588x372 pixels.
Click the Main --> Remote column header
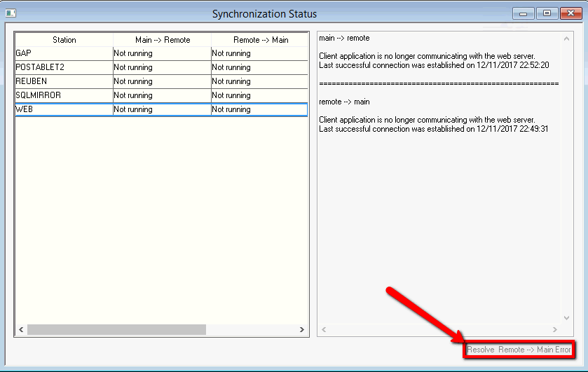pos(162,40)
